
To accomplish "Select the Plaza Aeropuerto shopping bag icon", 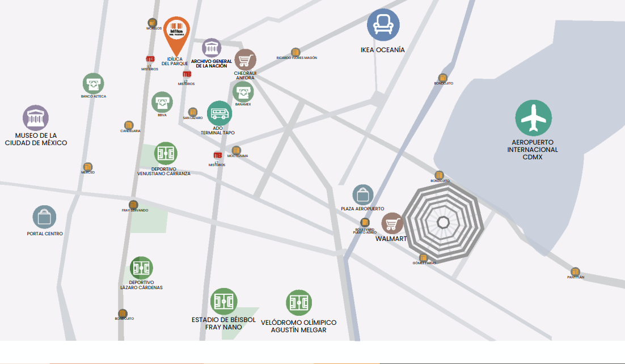I will [x=363, y=195].
